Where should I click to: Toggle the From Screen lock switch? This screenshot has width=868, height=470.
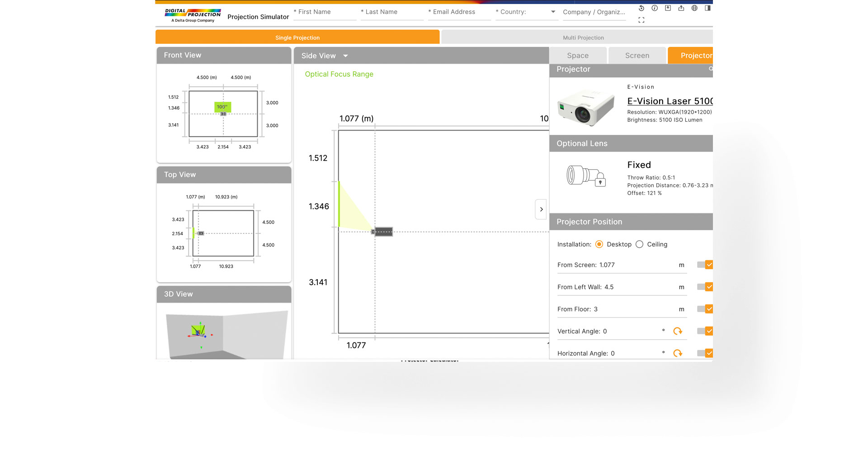[705, 265]
